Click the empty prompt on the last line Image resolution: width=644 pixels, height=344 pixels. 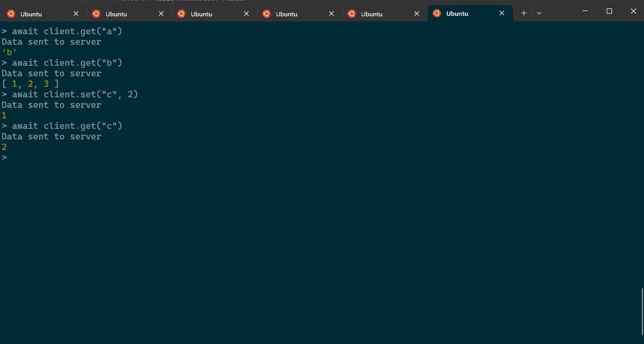click(4, 158)
